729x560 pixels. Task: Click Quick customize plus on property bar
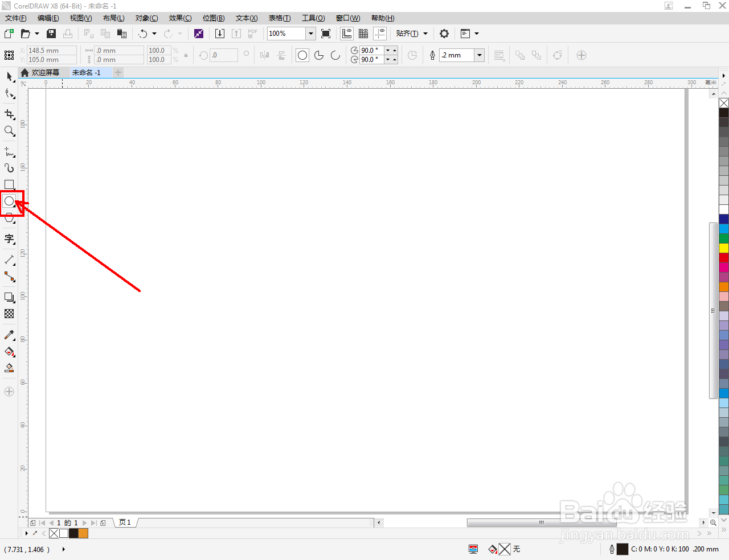[x=581, y=55]
